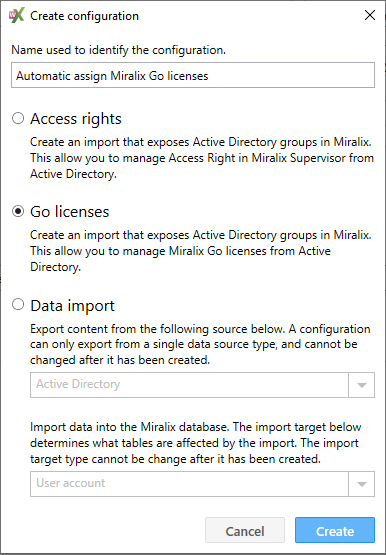Click the Access rights description mentioning Miralix Supervisor
The height and width of the screenshot is (555, 386).
[x=202, y=158]
